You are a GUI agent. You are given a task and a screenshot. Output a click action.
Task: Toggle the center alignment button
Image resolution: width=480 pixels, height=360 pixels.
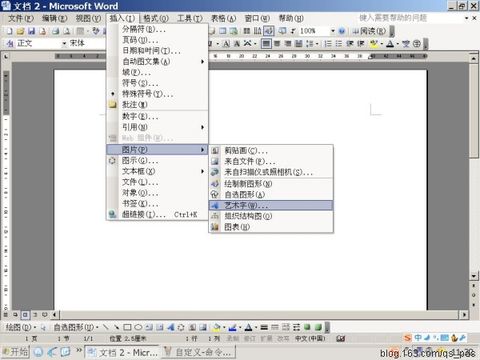pos(277,44)
